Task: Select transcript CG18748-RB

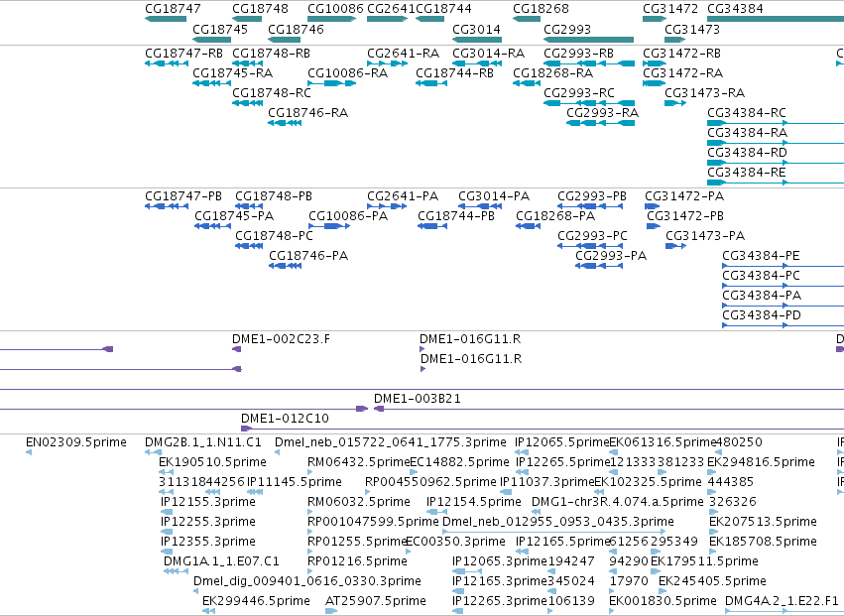Action: (x=272, y=54)
